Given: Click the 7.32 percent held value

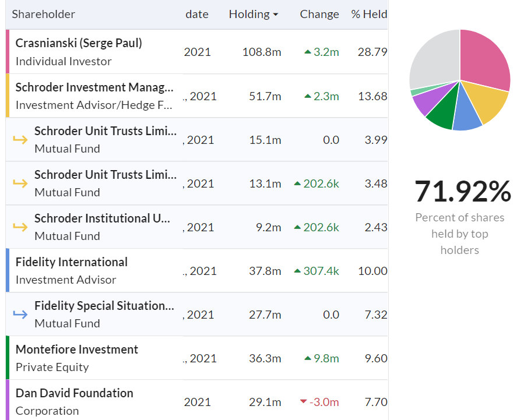Looking at the screenshot, I should pyautogui.click(x=376, y=315).
